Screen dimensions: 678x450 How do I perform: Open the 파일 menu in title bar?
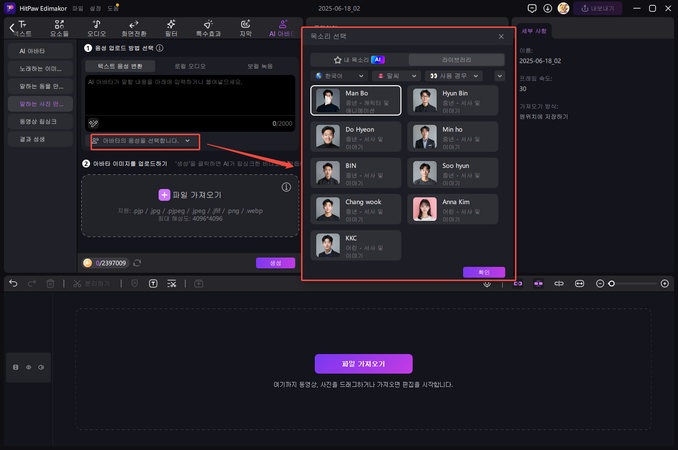point(78,9)
